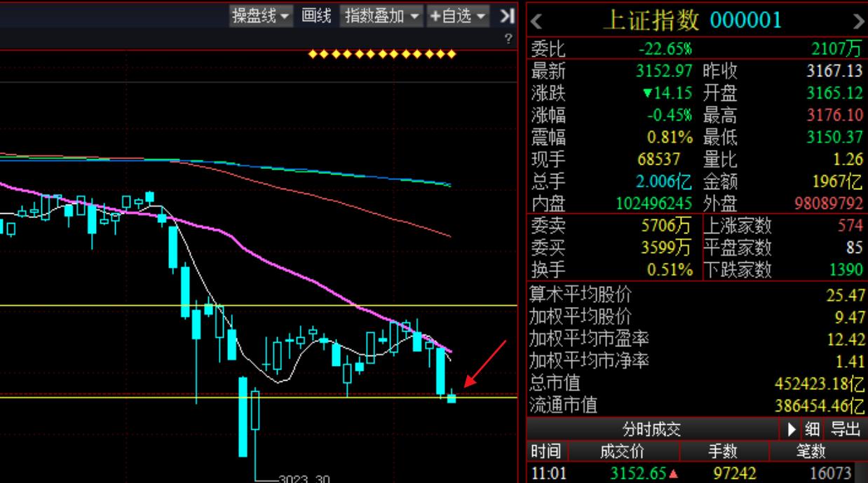The image size is (868, 483).
Task: Click the question mark help icon
Action: click(x=508, y=41)
